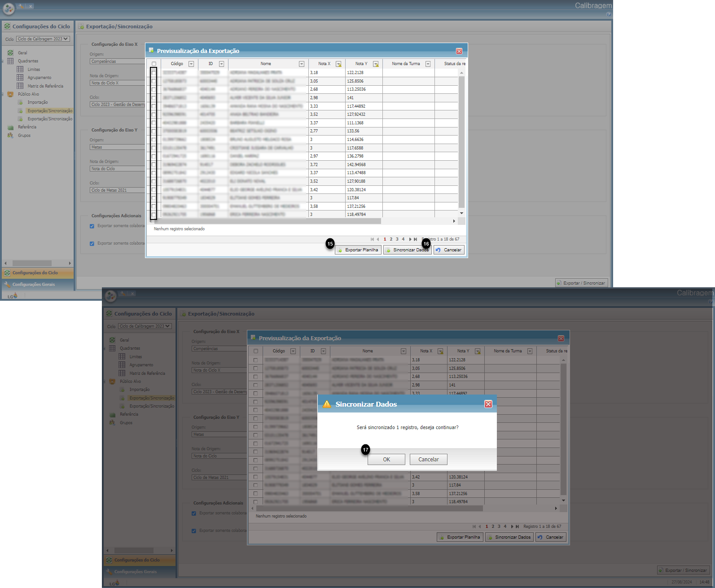
Task: Open Matriz de Referência icon in upper screenshot
Action: 20,86
